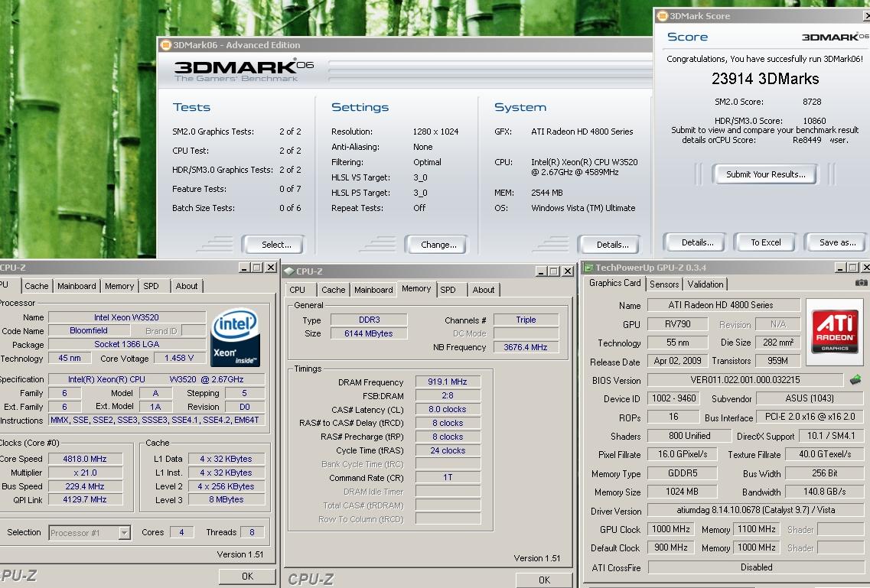The image size is (870, 588).
Task: Minimize the Memory CPU-Z window
Action: click(542, 271)
